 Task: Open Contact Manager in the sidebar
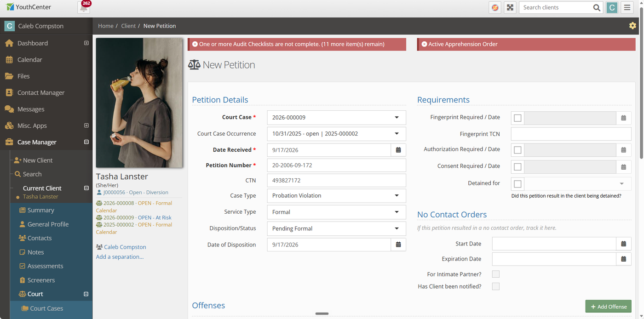(41, 93)
